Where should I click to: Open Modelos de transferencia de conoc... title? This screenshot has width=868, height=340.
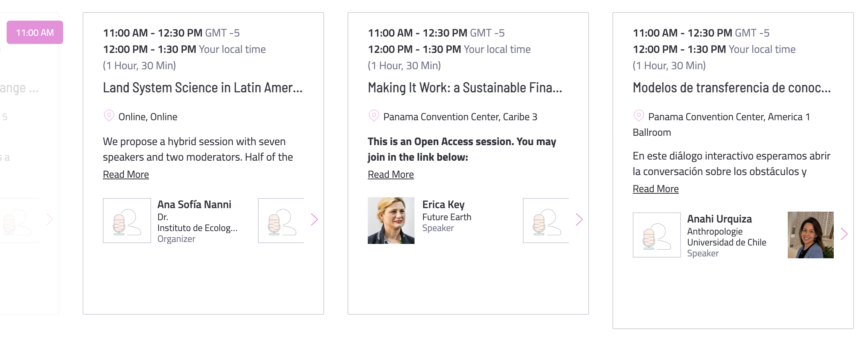coord(732,88)
